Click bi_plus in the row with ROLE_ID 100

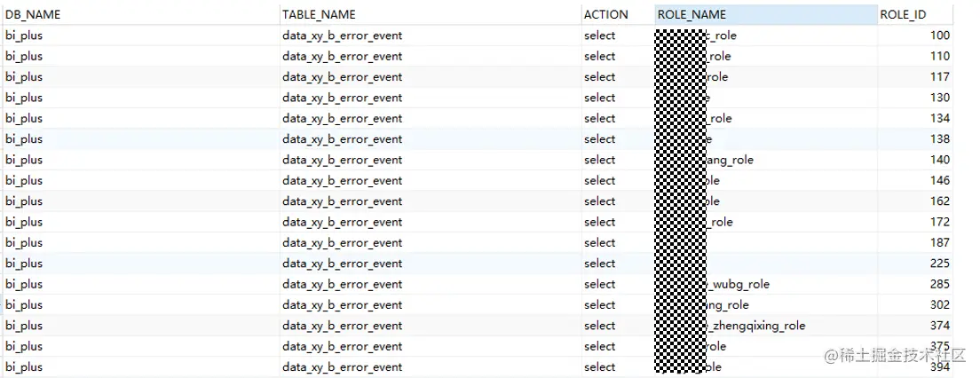pyautogui.click(x=24, y=35)
